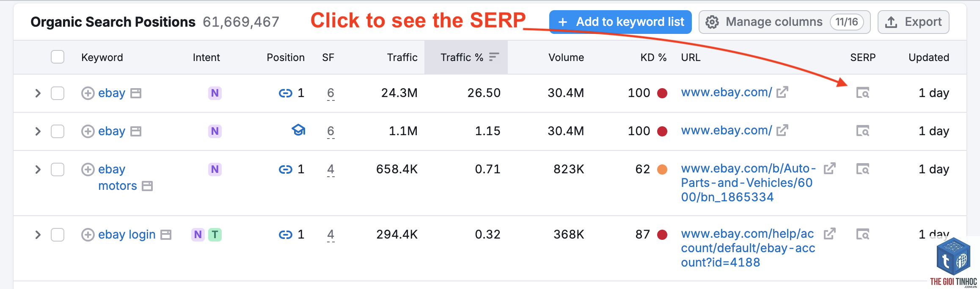Click sitelinks icon in ebay login position
The width and height of the screenshot is (980, 289).
point(286,235)
